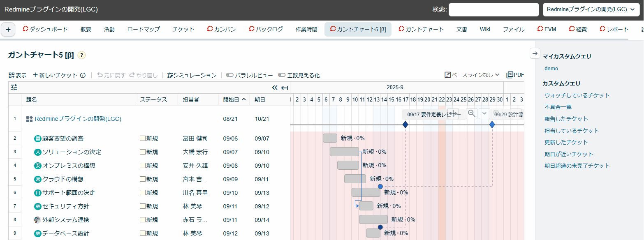Open the column settings sliders icon
Screen dimensions: 644x240
click(x=14, y=87)
